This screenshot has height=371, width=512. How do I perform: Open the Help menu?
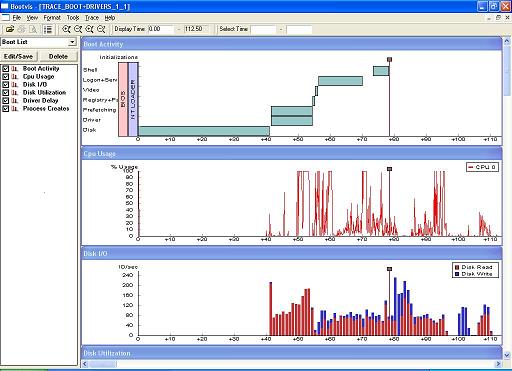pos(110,18)
